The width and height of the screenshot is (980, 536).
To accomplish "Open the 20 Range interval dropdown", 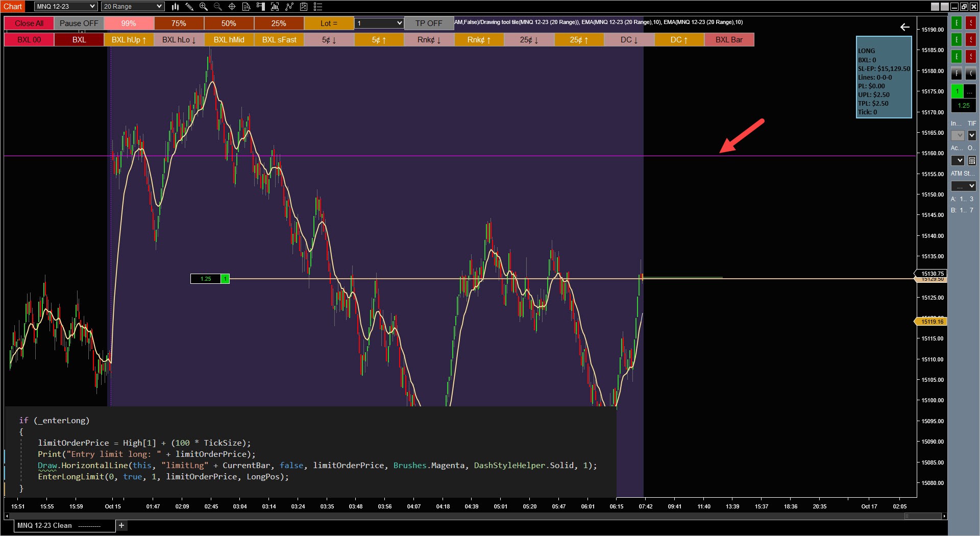I will [133, 7].
